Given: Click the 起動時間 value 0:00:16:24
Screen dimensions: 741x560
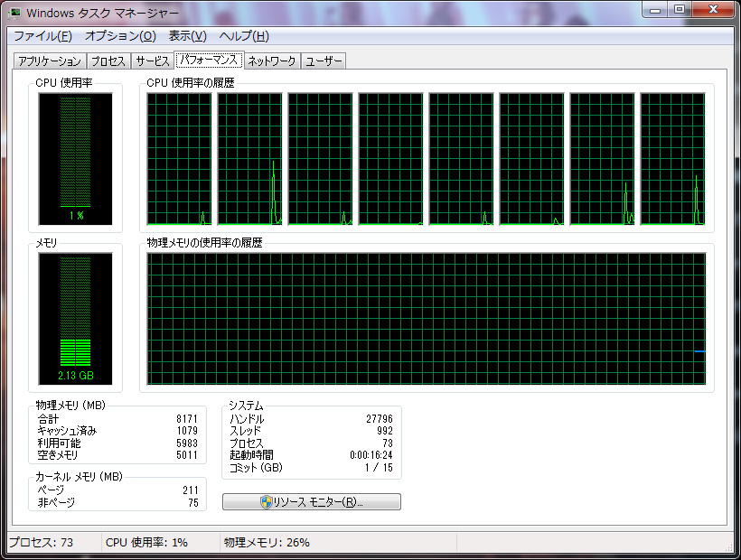Looking at the screenshot, I should [x=371, y=455].
